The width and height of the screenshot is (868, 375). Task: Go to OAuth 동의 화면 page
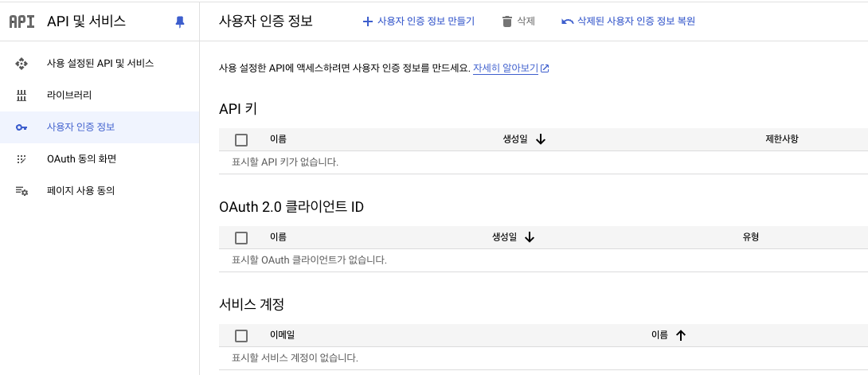coord(81,159)
